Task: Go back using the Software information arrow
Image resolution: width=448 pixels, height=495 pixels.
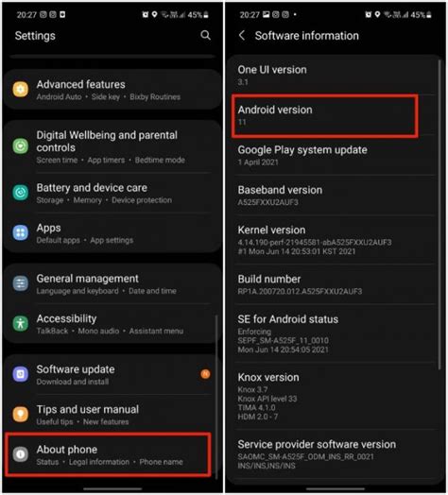Action: point(242,35)
